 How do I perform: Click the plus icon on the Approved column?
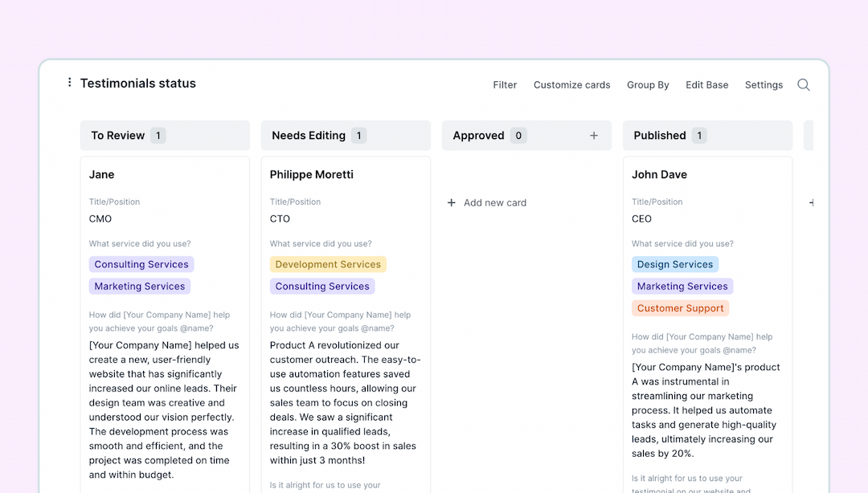tap(593, 135)
